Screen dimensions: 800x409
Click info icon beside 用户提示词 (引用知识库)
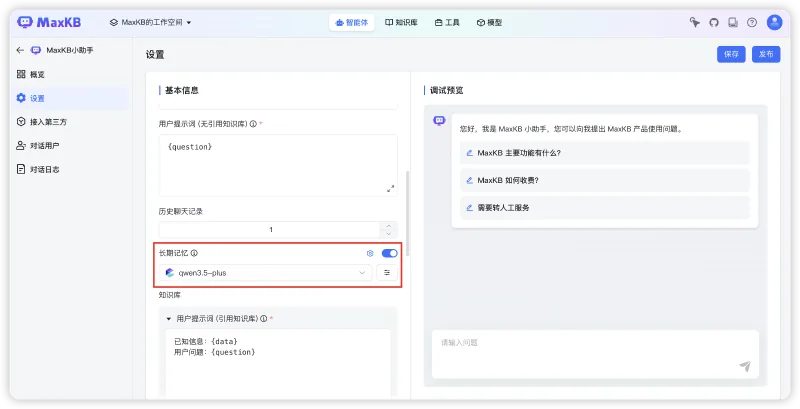click(264, 319)
